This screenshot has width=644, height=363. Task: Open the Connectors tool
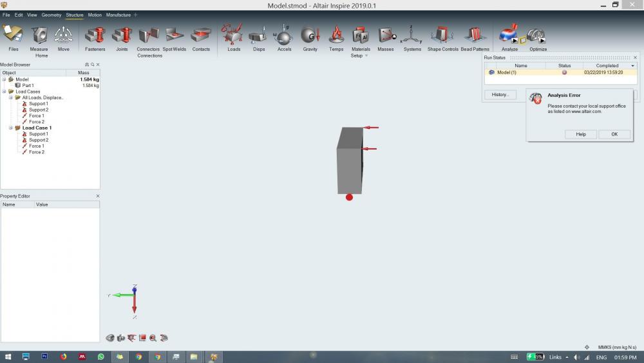pos(148,35)
